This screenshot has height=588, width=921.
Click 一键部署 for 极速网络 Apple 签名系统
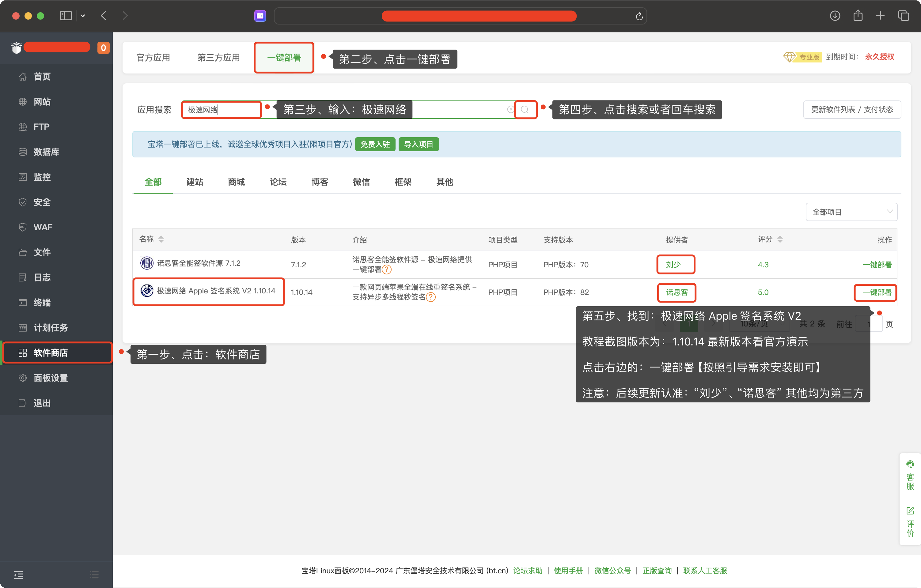[x=877, y=292]
